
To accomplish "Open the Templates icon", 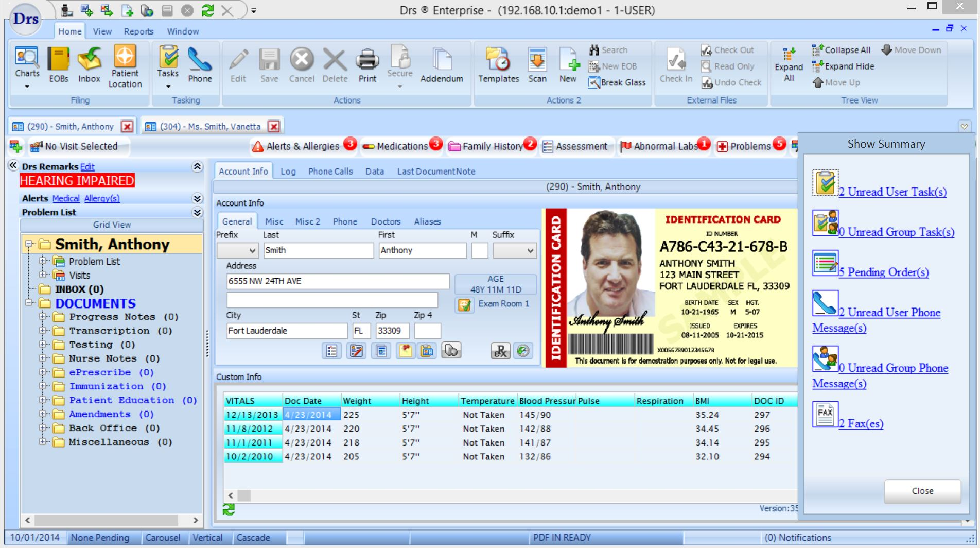I will point(498,63).
